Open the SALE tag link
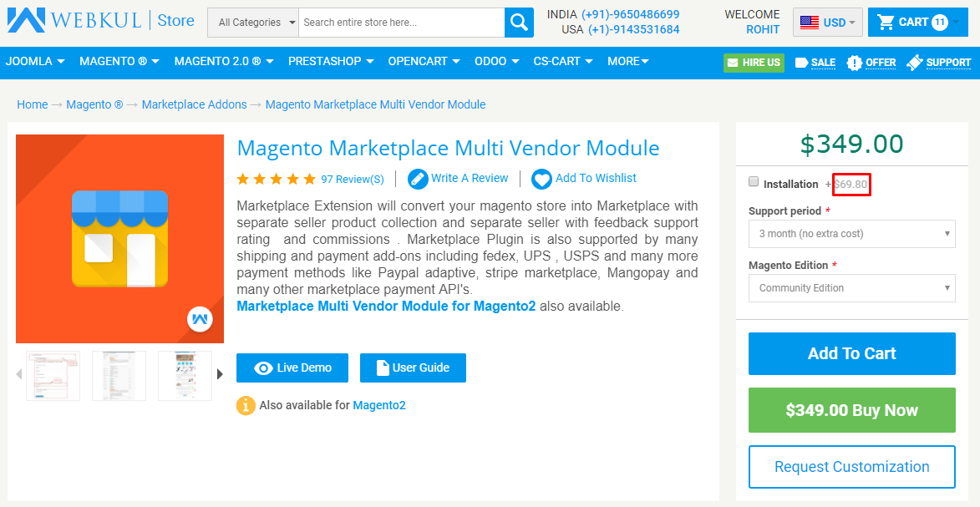980x507 pixels. (815, 63)
